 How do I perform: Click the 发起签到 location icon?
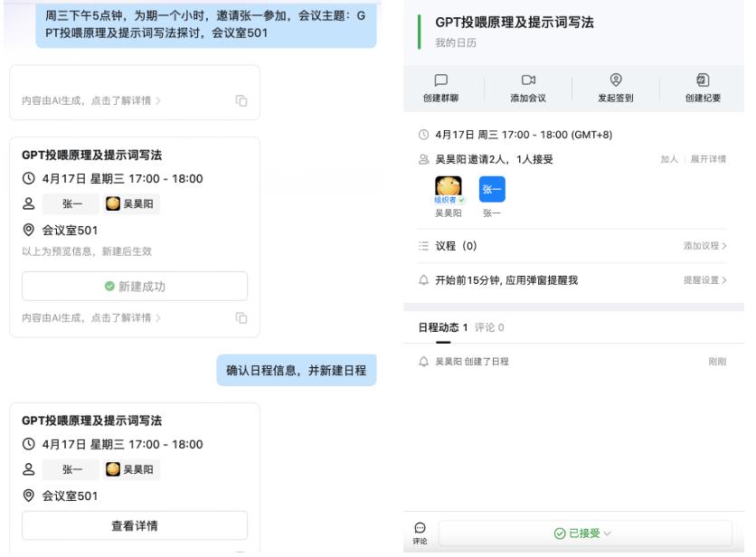pos(616,80)
